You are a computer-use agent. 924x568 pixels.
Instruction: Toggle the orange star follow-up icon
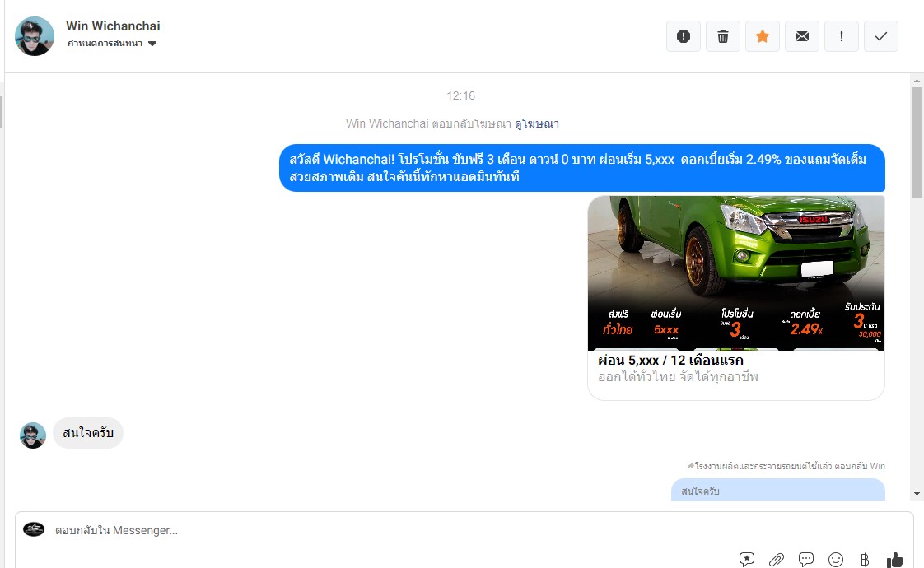tap(762, 36)
